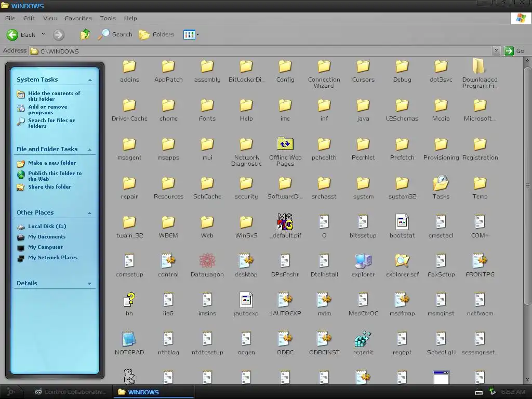532x399 pixels.
Task: Select the control settings file icon
Action: (x=168, y=265)
